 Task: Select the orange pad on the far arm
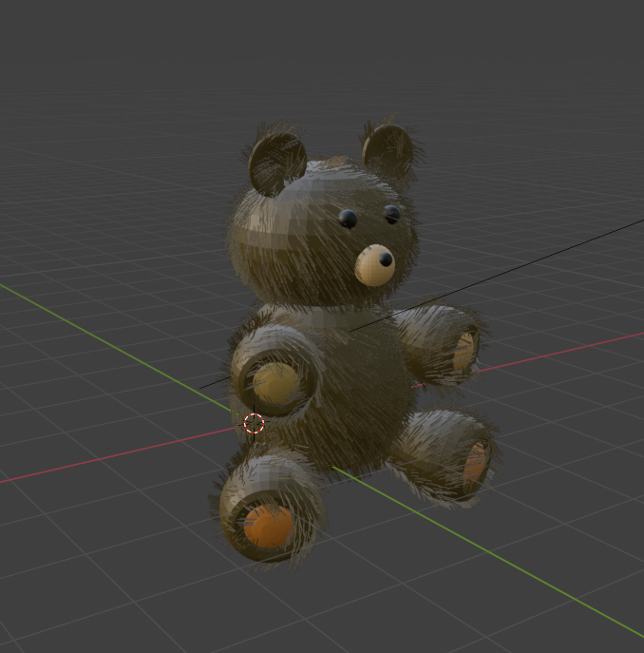pos(464,352)
